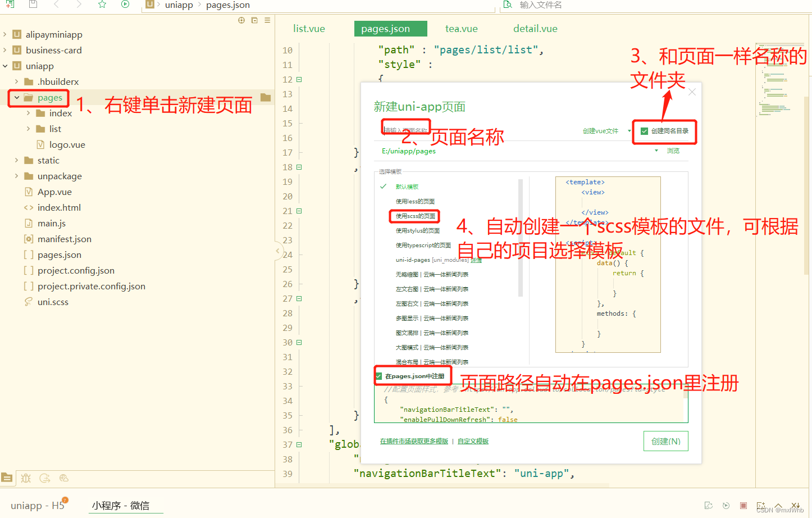Expand the index folder
812x518 pixels.
tap(29, 113)
